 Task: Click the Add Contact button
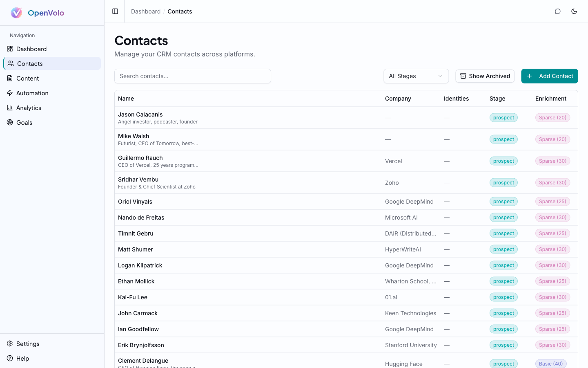click(550, 76)
